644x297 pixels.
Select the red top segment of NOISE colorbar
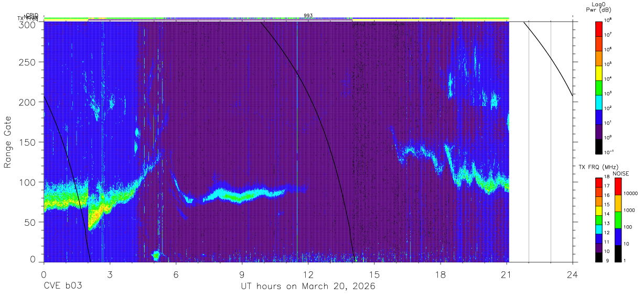[x=617, y=186]
